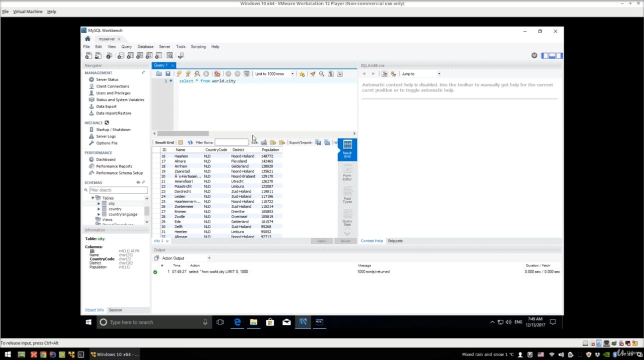Open find magnifier in query toolbar
The width and height of the screenshot is (644, 360).
tap(322, 74)
